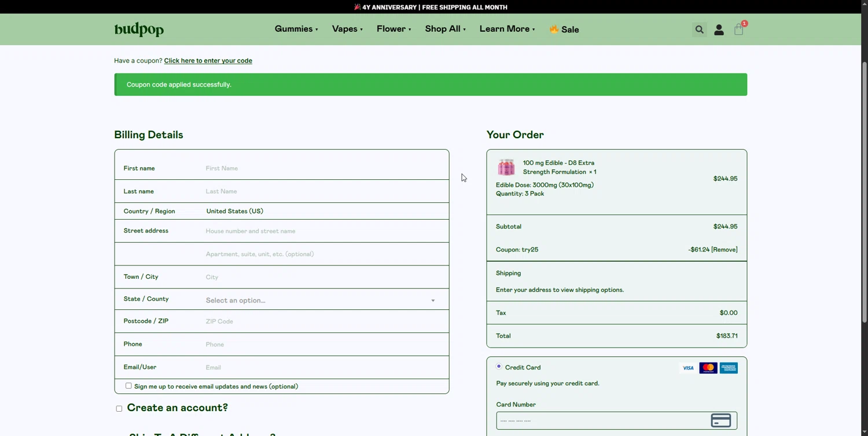Focus the First name field
Screen dimensions: 868x436
point(324,168)
